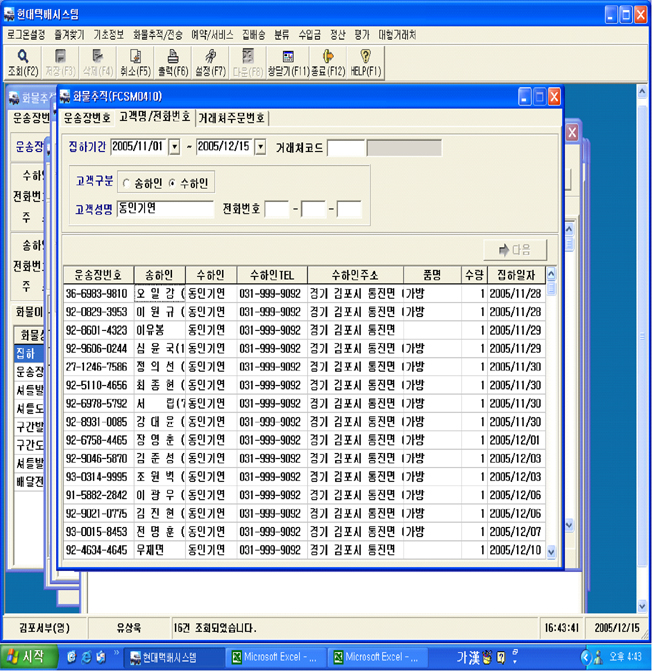Open Hyundai parcel system taskbar button
Screen dimensions: 652x671
(171, 657)
